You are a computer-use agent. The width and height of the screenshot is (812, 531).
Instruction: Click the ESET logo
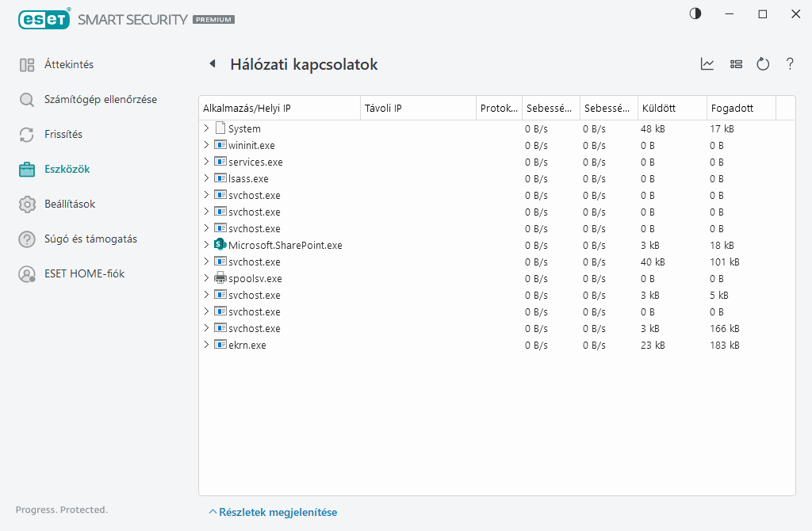coord(44,19)
